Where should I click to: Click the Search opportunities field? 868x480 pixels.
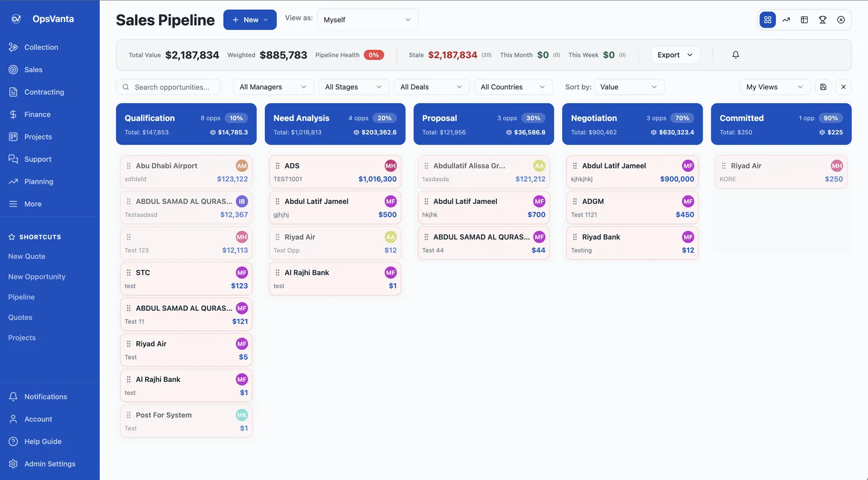169,87
